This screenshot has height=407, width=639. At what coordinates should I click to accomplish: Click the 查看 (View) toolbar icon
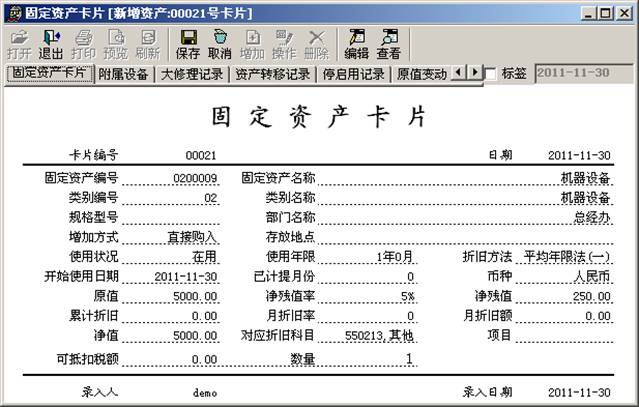(x=388, y=44)
